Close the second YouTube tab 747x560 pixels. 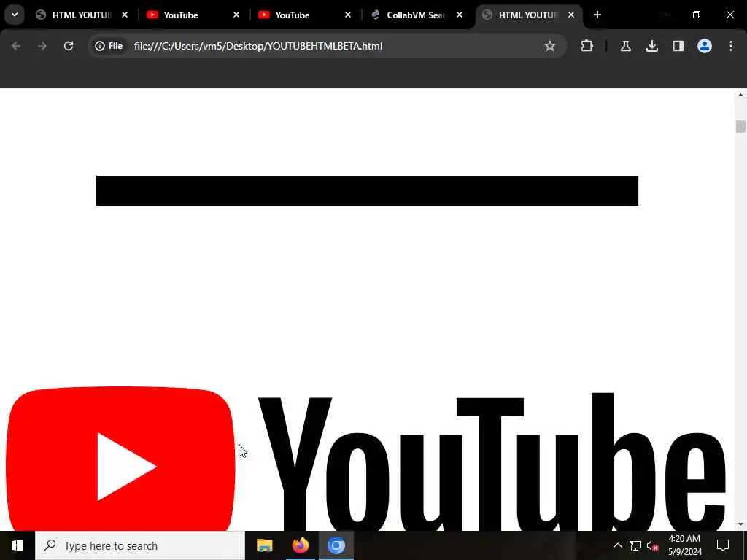tap(348, 15)
